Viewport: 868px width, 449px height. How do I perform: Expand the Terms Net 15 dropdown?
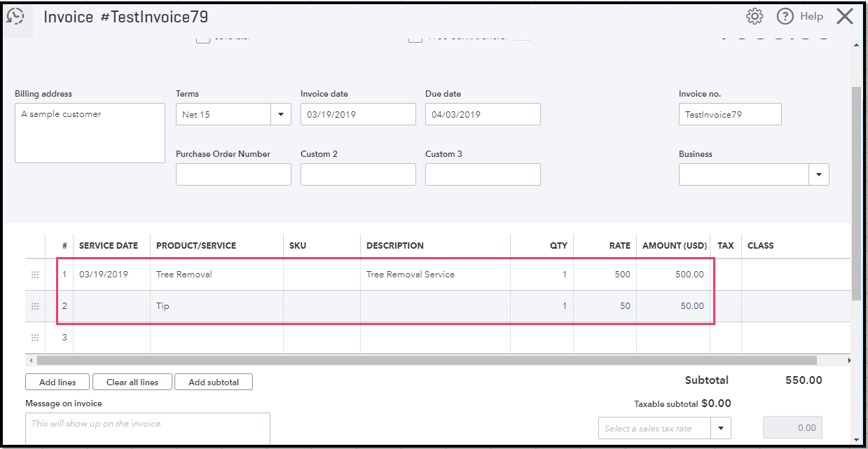click(281, 114)
